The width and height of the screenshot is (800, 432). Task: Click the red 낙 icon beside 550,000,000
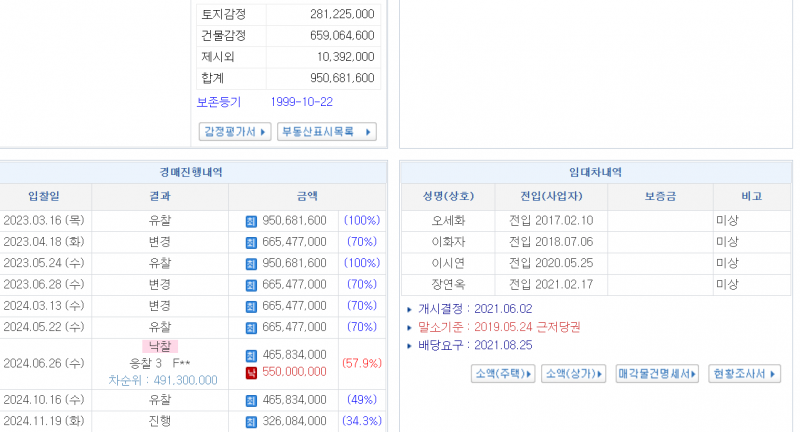251,372
